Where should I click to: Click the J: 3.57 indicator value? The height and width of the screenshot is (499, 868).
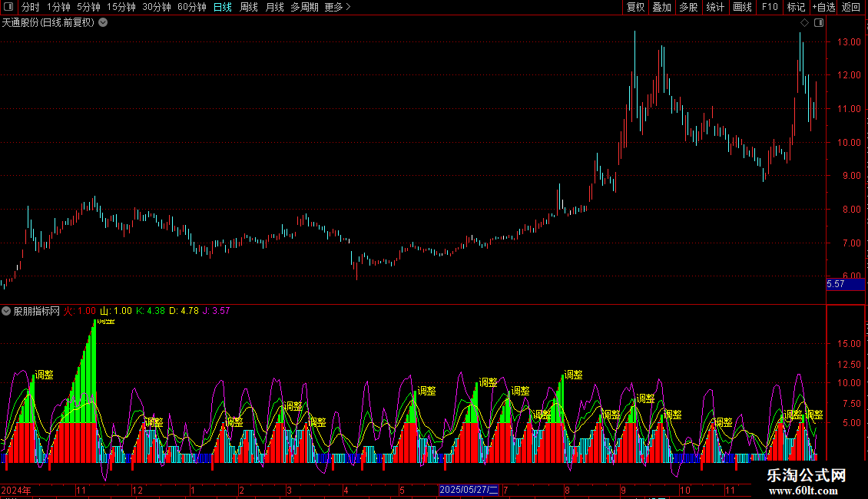click(x=216, y=311)
